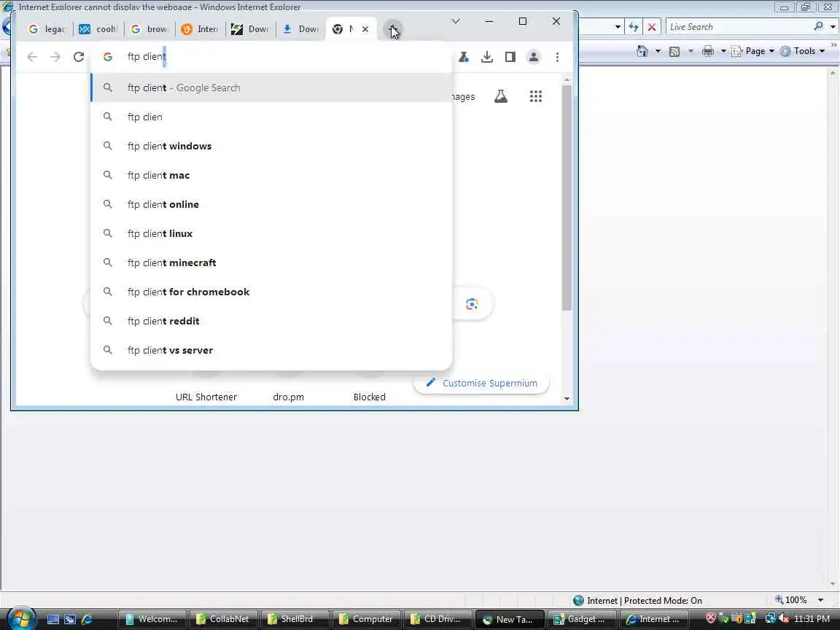Viewport: 840px width, 630px height.
Task: Switch to the first 'Dow' tab
Action: pyautogui.click(x=250, y=29)
